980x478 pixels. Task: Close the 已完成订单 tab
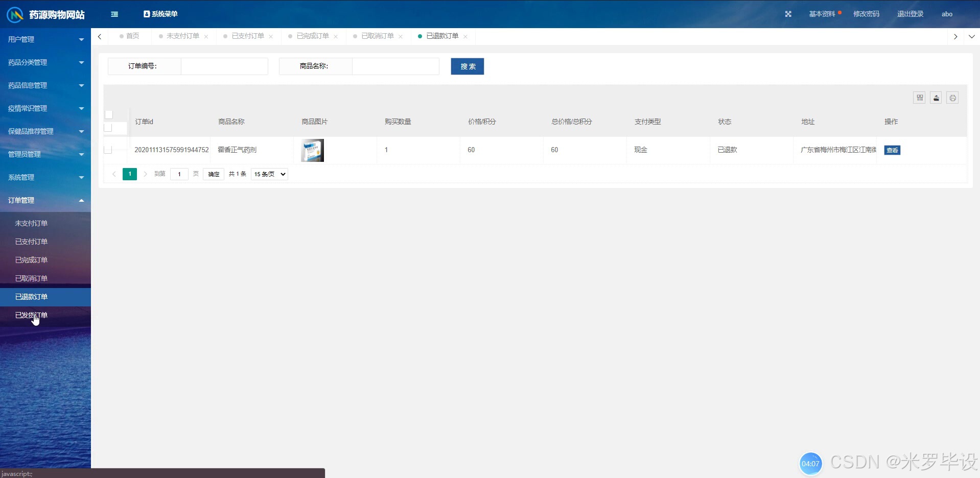[x=336, y=36]
